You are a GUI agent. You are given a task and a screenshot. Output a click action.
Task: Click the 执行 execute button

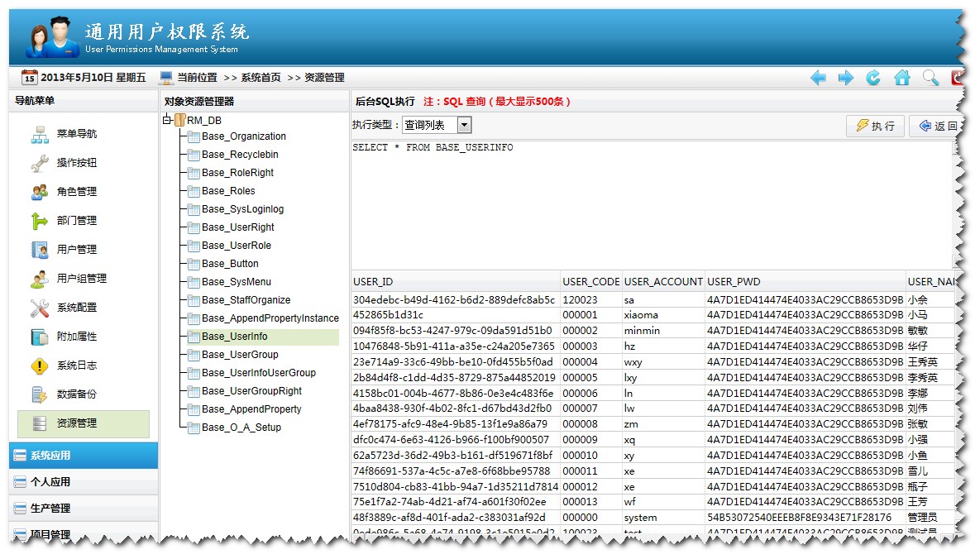point(874,124)
